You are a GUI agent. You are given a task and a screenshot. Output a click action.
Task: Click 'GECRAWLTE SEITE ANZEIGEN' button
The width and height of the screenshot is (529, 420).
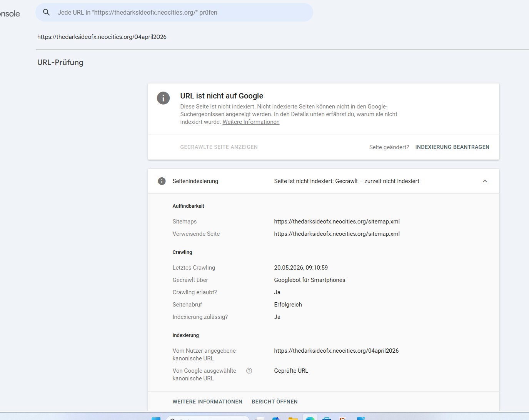(x=219, y=147)
